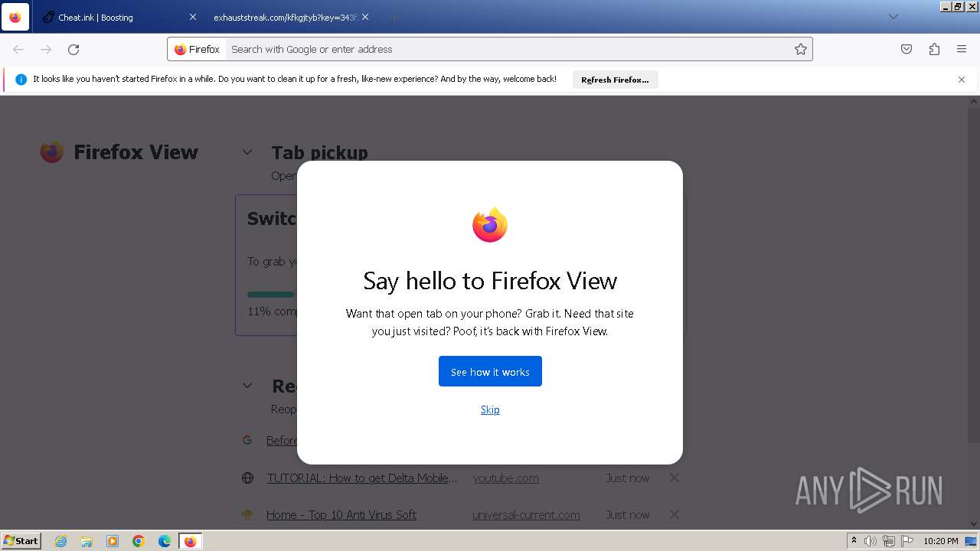Dismiss the refresh notification bar
The height and width of the screenshot is (551, 980).
click(962, 80)
